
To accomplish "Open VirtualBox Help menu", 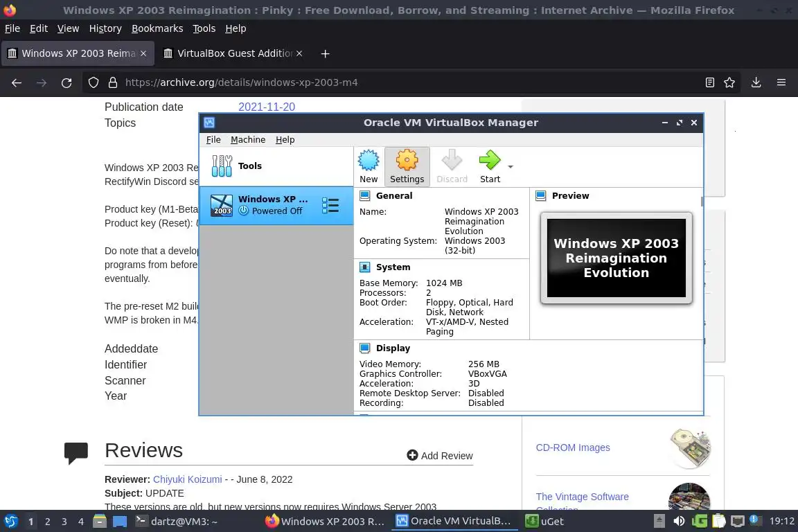I will (x=285, y=139).
